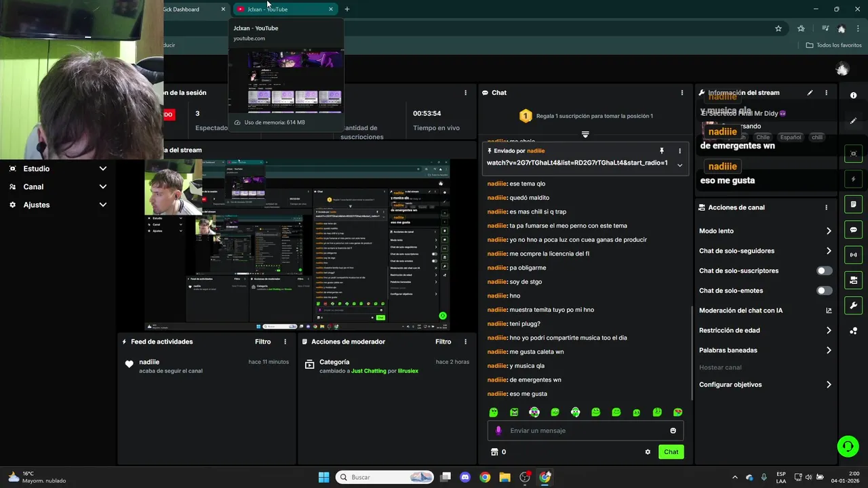Toggle Chat de solo-emotes switch
The height and width of the screenshot is (488, 868).
[x=824, y=291]
